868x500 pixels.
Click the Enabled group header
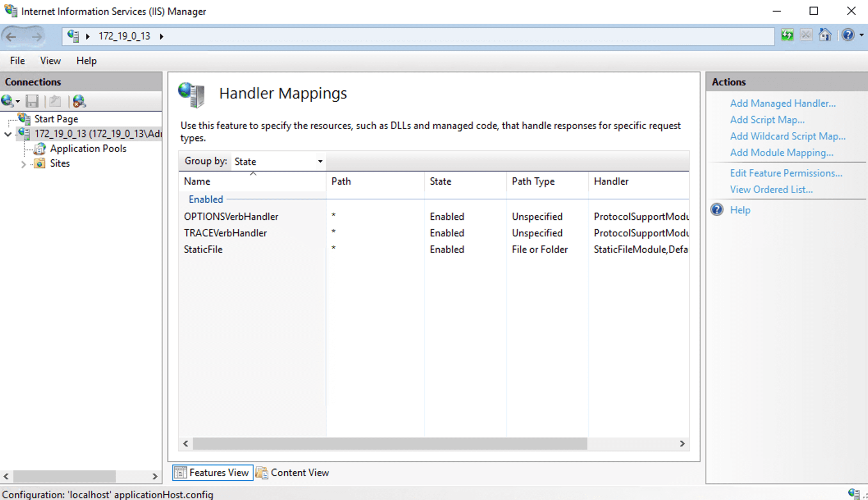point(206,199)
